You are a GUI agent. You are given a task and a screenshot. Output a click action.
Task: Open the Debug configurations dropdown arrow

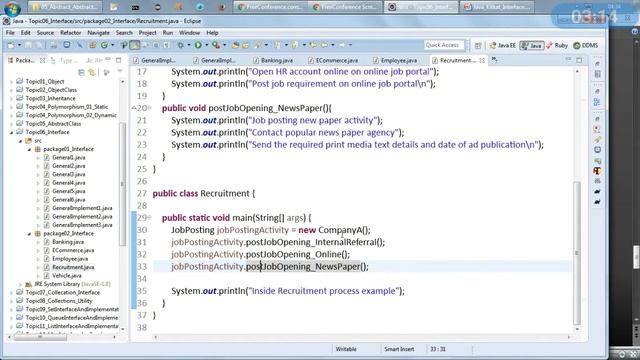(189, 45)
